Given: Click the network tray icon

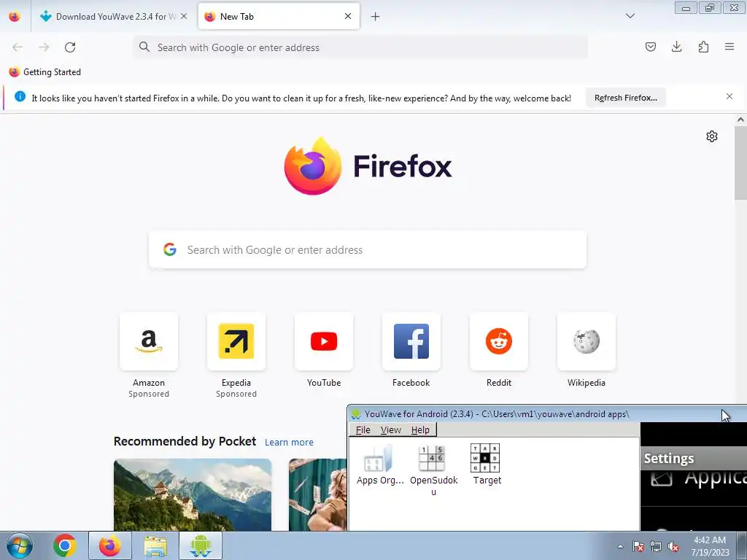Looking at the screenshot, I should point(656,547).
